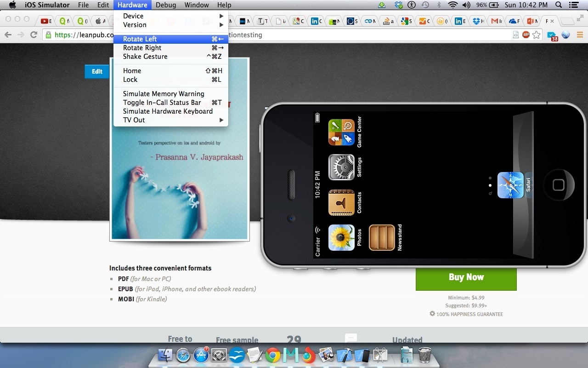
Task: Select Rotate Left menu item
Action: pyautogui.click(x=140, y=39)
